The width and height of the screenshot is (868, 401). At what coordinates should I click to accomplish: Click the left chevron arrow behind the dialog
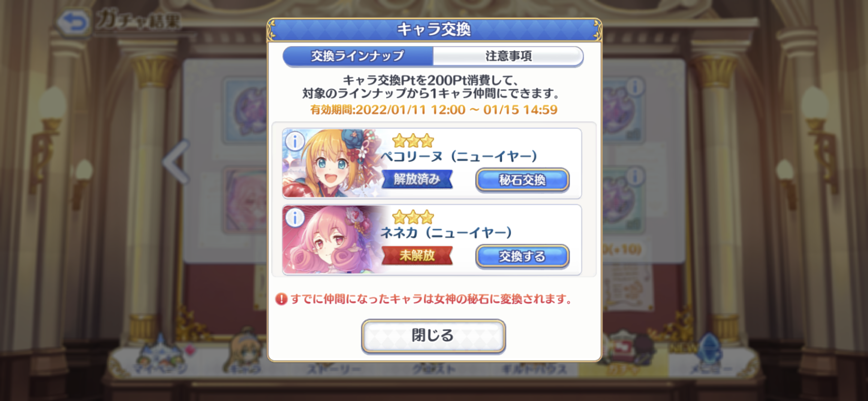[x=176, y=161]
